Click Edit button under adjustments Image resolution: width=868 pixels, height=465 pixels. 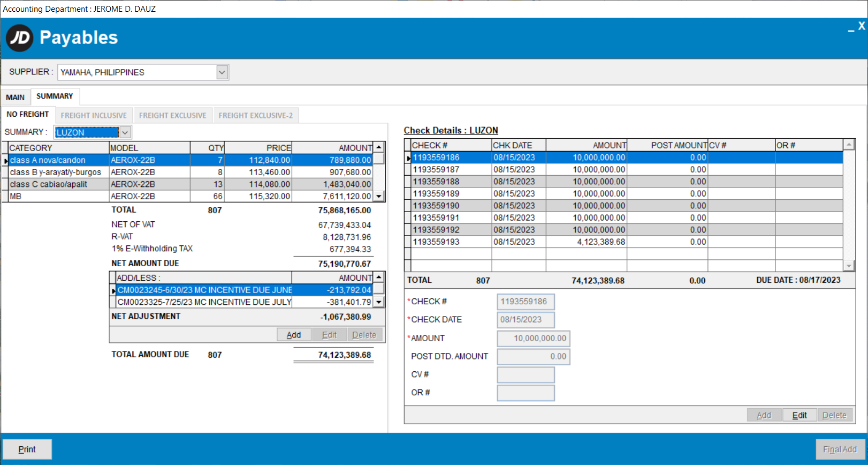(329, 335)
